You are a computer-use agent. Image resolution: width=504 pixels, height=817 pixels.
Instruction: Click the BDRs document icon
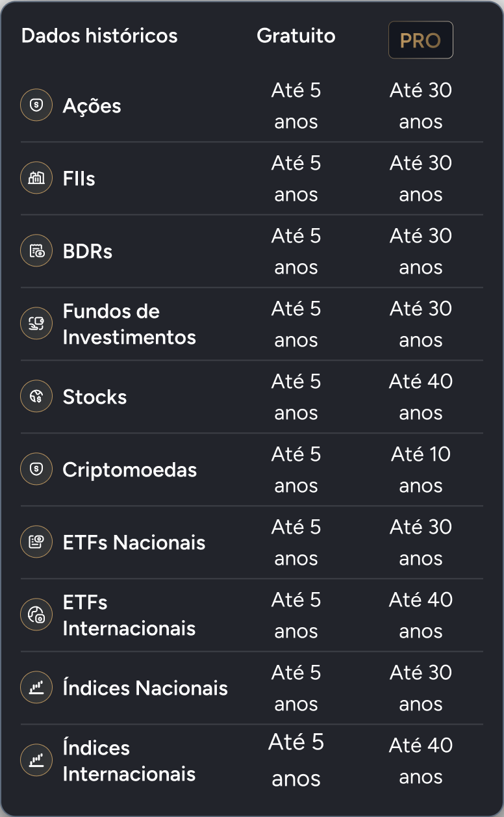(36, 251)
